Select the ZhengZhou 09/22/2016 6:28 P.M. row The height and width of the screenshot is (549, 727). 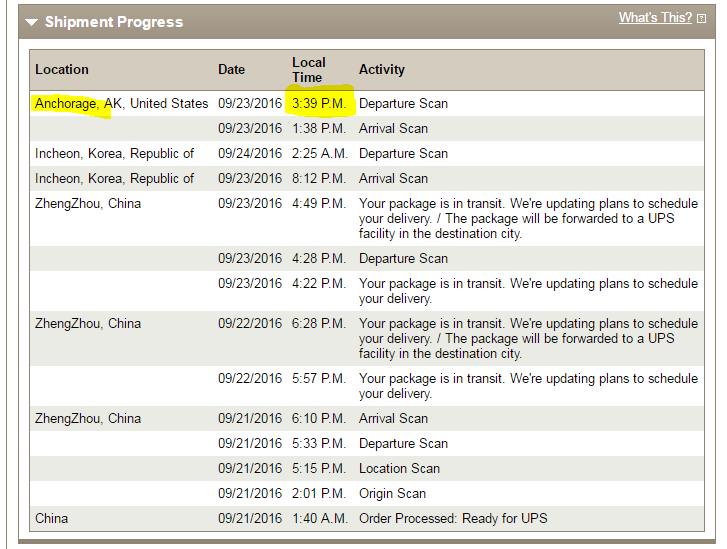(x=367, y=338)
